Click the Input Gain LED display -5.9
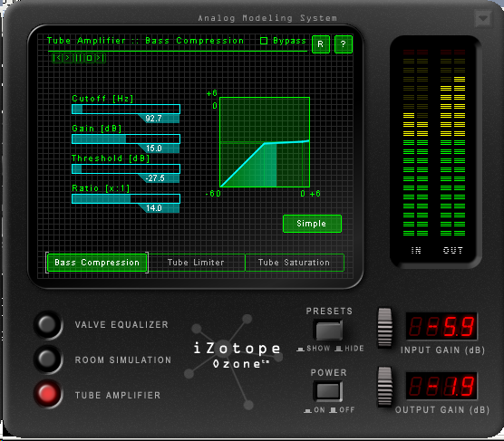The image size is (504, 441). [x=441, y=326]
